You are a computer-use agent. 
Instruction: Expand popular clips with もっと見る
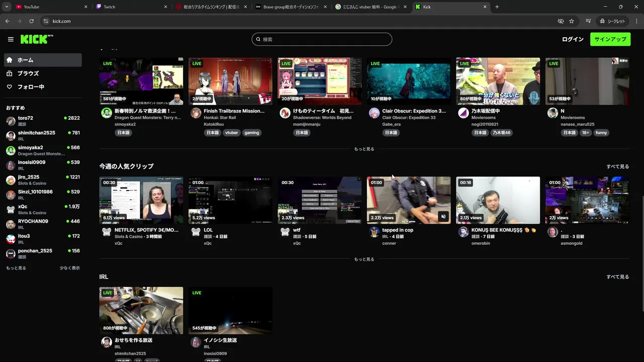point(364,259)
